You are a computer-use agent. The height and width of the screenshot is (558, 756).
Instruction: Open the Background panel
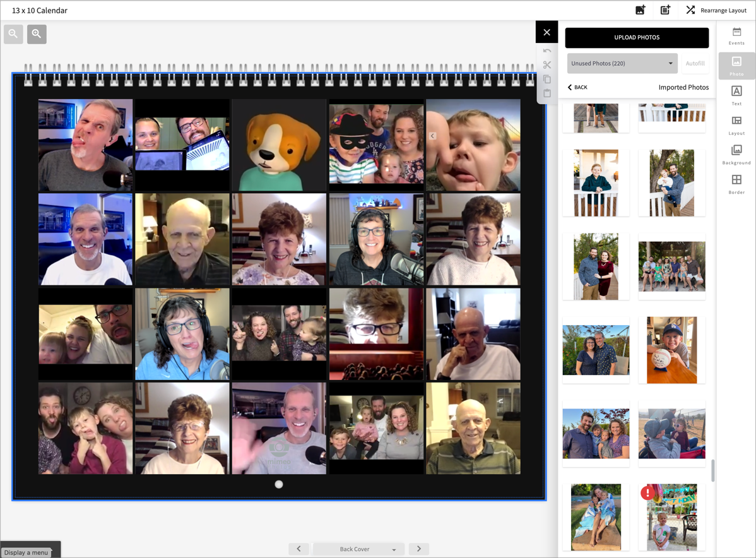[736, 154]
